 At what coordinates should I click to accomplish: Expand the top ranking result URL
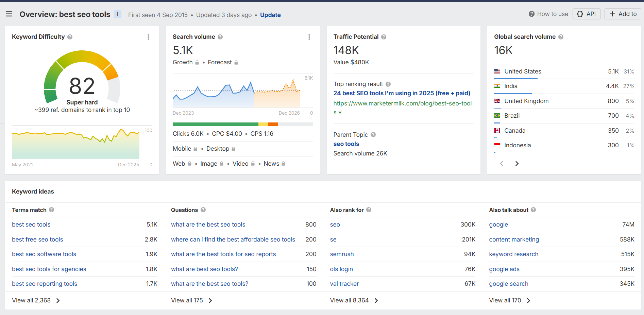tap(341, 112)
